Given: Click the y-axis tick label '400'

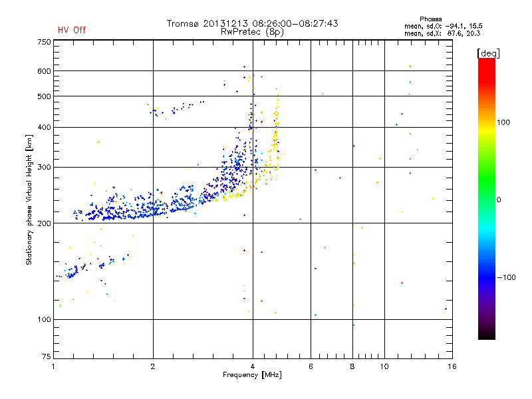Looking at the screenshot, I should click(44, 127).
